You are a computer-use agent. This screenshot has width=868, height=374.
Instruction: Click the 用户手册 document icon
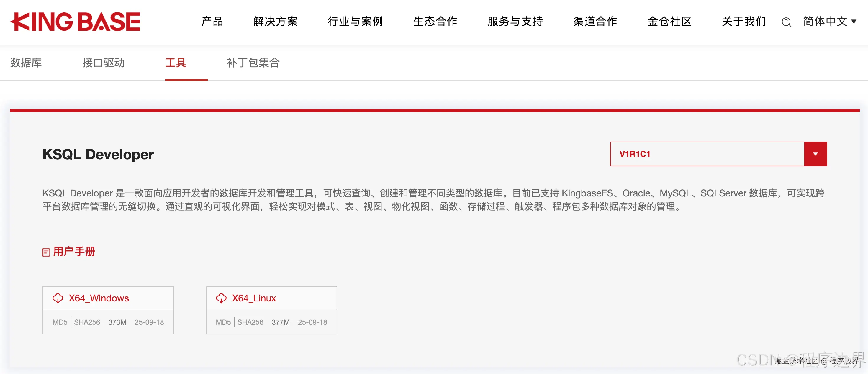[x=46, y=252]
